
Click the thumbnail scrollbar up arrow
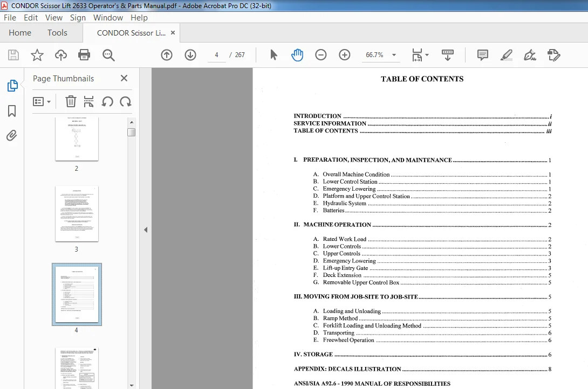point(131,122)
